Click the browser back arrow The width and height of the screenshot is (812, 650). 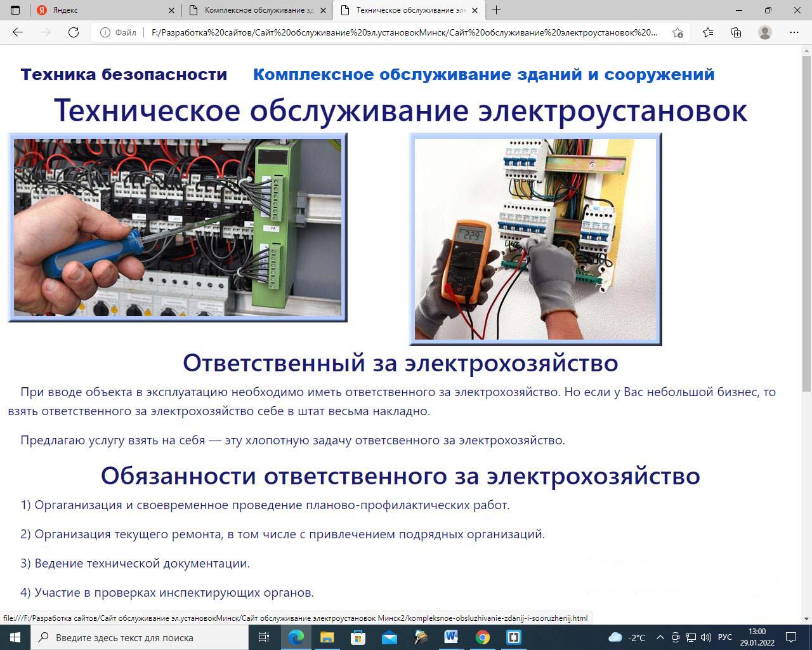pos(18,32)
